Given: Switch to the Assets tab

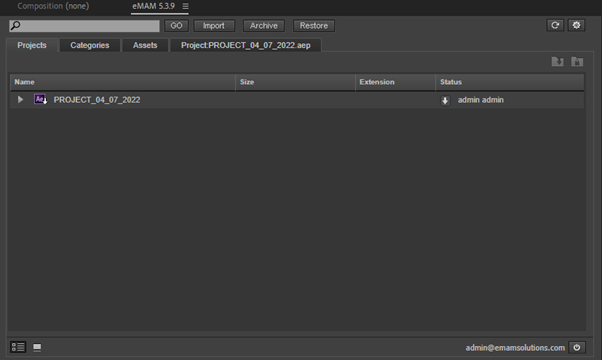Looking at the screenshot, I should click(x=145, y=45).
